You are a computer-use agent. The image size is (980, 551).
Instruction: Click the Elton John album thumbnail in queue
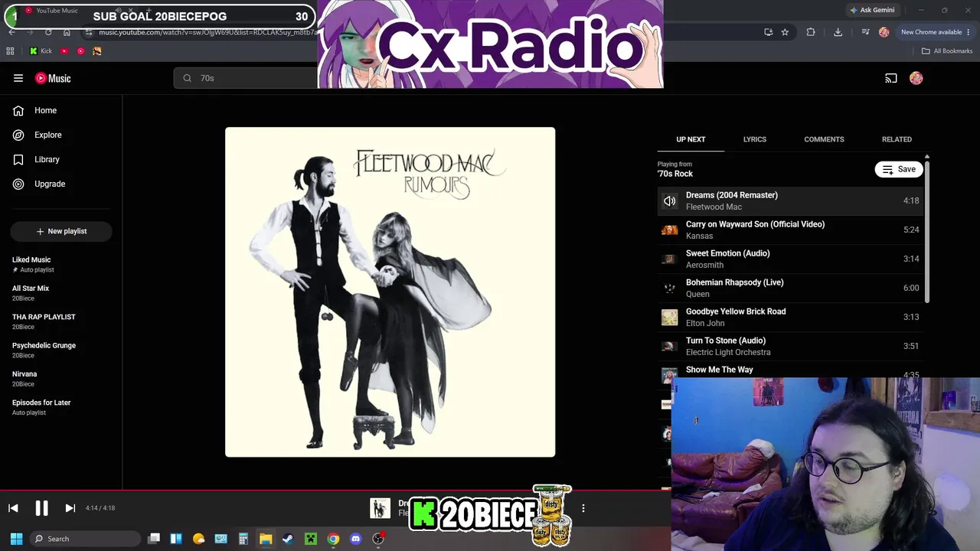click(669, 317)
